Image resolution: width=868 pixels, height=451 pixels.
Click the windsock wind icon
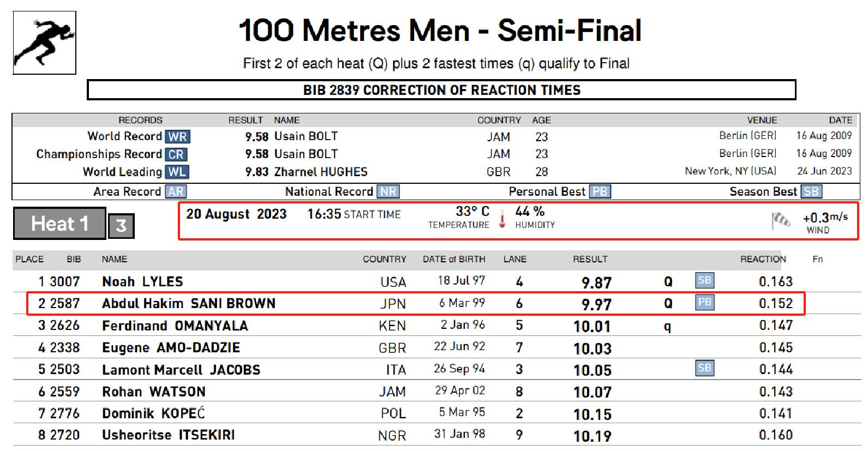[x=781, y=221]
